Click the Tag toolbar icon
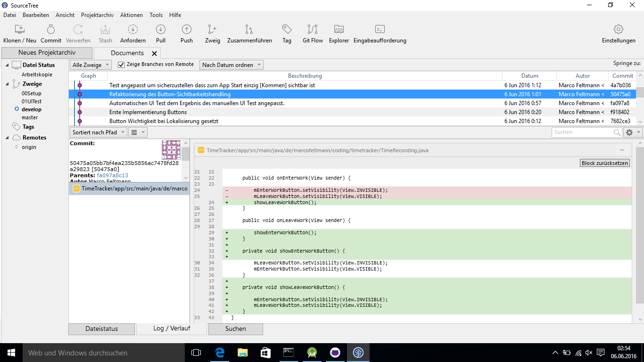Image resolution: width=644 pixels, height=362 pixels. [287, 30]
